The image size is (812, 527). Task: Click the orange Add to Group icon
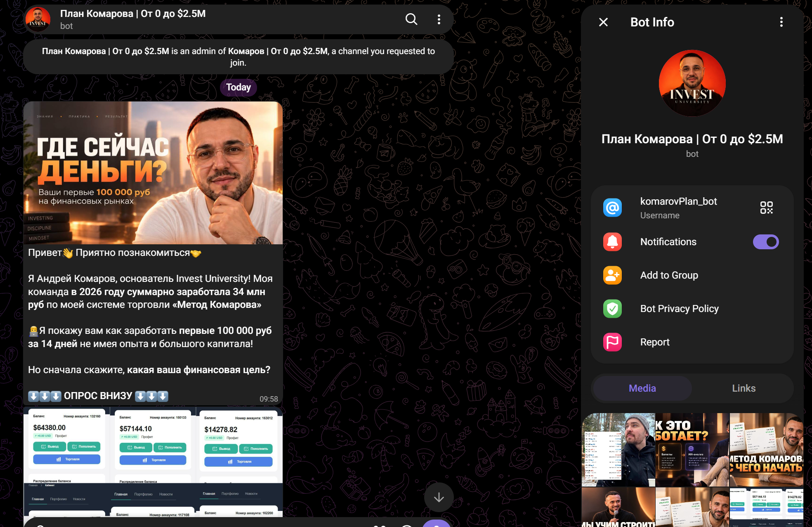coord(612,275)
